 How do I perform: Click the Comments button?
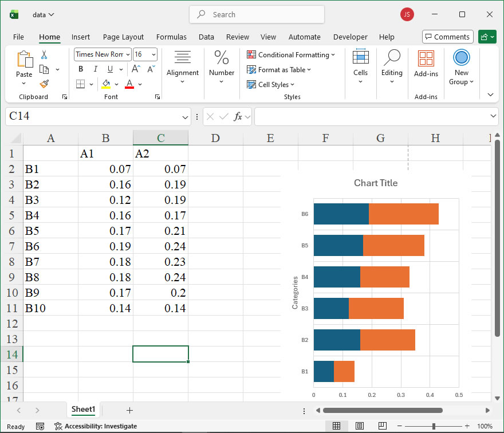click(x=447, y=37)
